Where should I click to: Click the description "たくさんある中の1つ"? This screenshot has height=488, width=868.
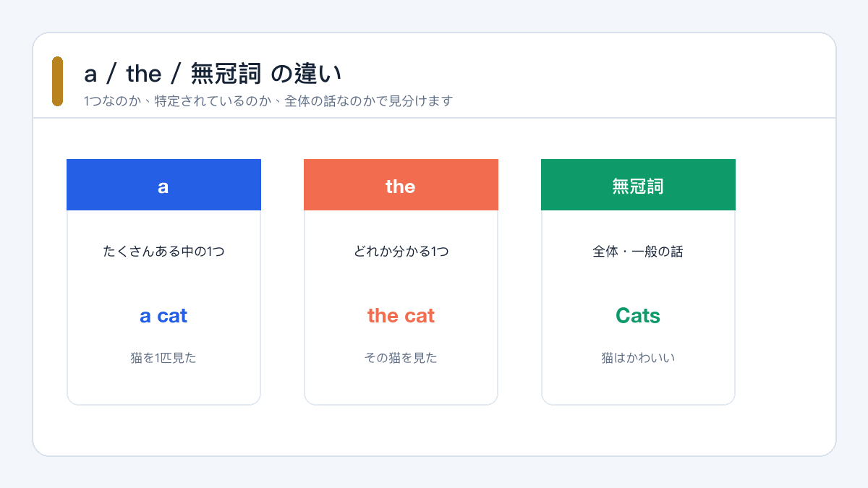[163, 252]
